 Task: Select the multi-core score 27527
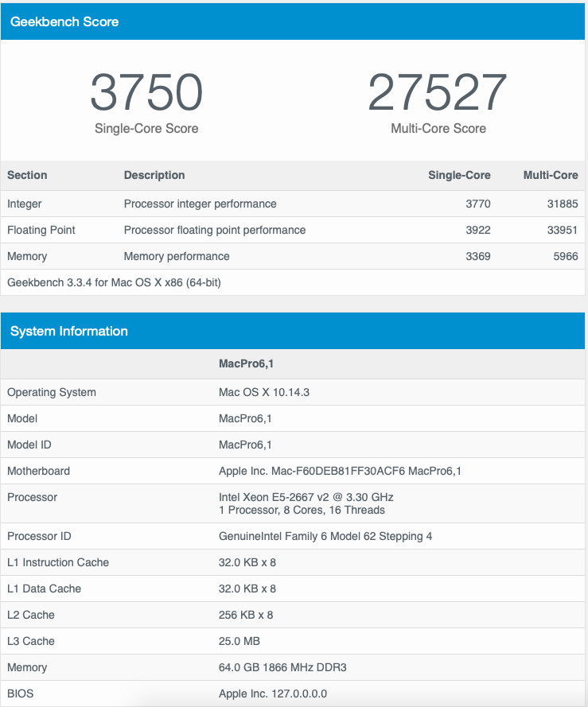click(x=438, y=92)
